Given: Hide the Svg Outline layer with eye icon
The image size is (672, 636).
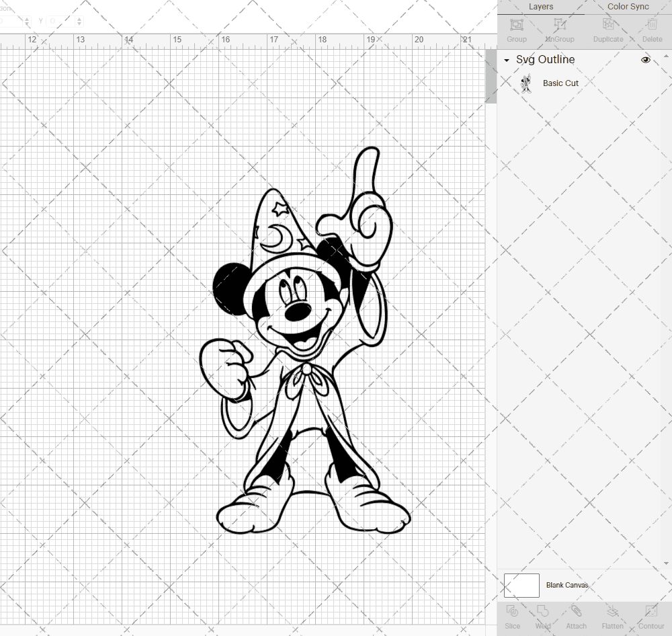Looking at the screenshot, I should 645,60.
